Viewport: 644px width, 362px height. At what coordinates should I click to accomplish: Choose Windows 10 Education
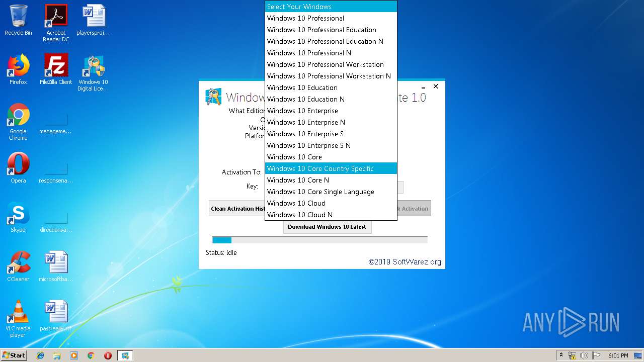331,87
